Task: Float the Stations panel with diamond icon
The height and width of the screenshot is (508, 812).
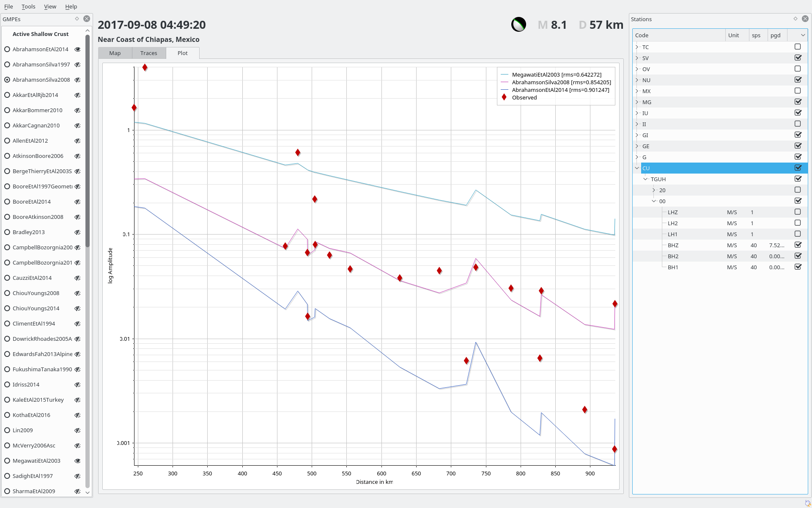Action: coord(796,19)
